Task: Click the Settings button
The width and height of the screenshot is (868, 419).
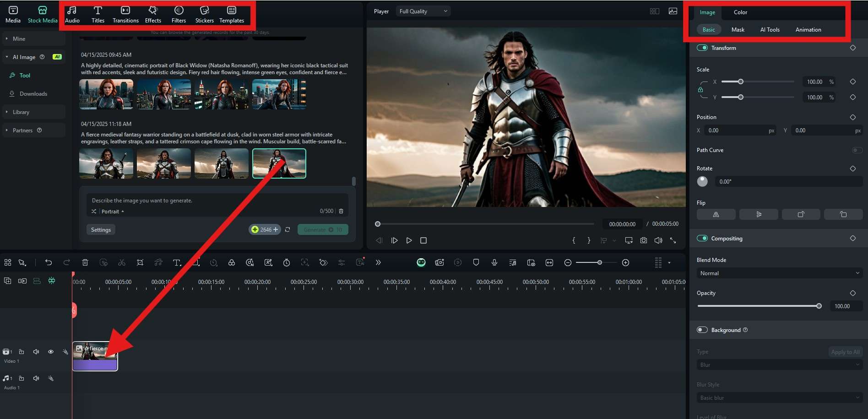Action: (101, 230)
